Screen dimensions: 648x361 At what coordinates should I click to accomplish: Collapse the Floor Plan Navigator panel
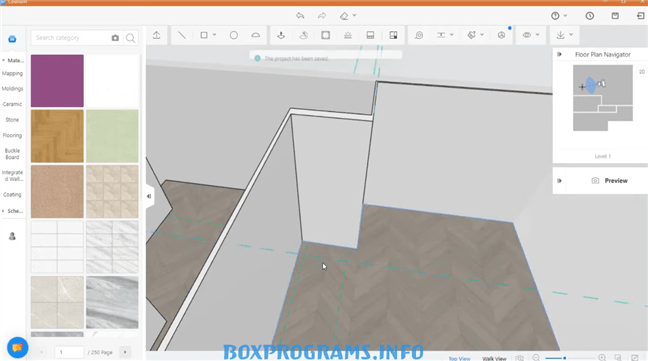[x=560, y=54]
